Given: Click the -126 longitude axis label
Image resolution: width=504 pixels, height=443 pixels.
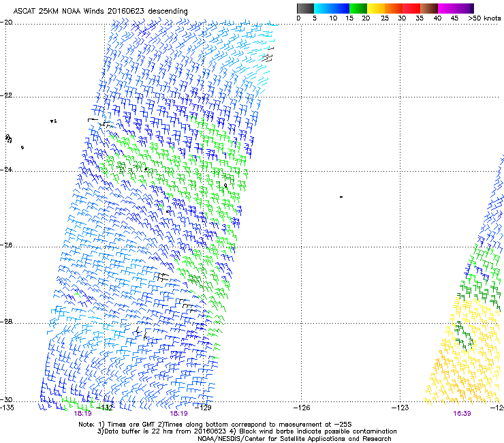Looking at the screenshot, I should point(302,408).
